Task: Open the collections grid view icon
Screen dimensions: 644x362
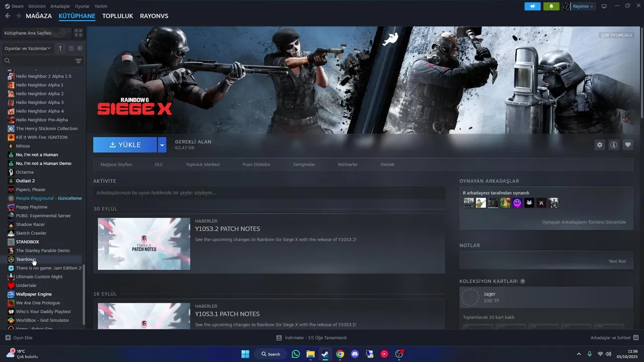Action: point(78,33)
